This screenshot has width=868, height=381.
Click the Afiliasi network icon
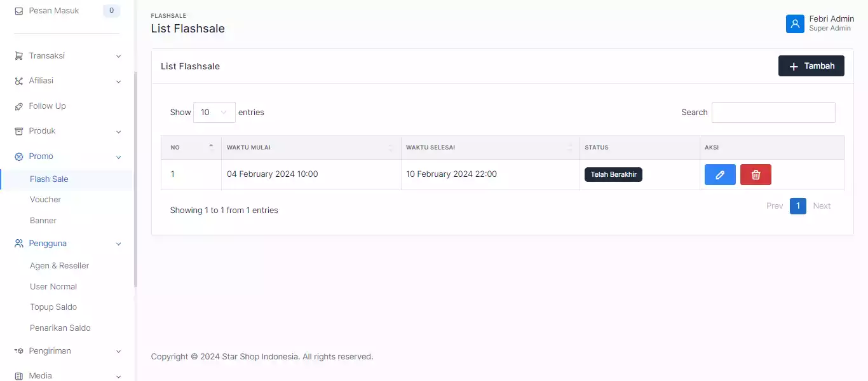tap(18, 81)
